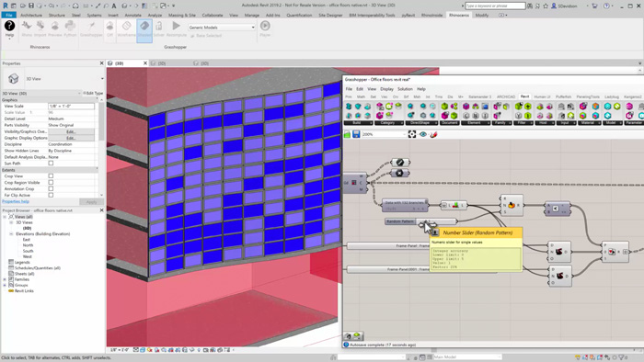
Task: Select the Shaded preview mode icon
Action: tap(144, 27)
